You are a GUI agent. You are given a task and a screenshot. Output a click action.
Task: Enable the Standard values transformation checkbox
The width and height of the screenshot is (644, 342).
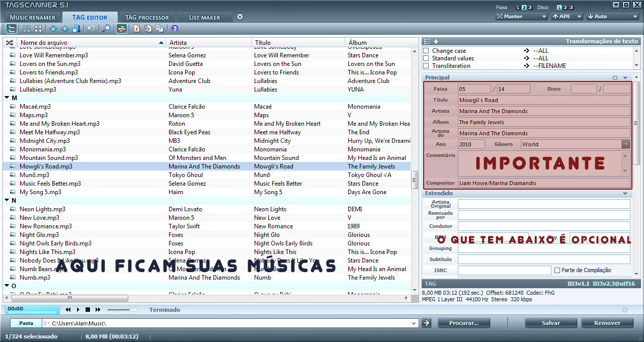coord(426,58)
